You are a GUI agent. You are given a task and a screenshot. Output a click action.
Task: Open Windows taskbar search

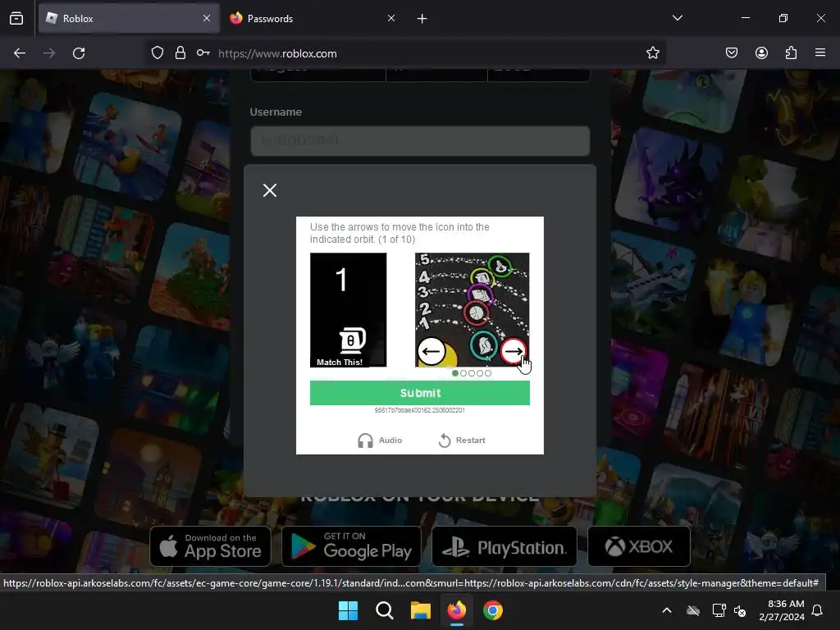[385, 610]
